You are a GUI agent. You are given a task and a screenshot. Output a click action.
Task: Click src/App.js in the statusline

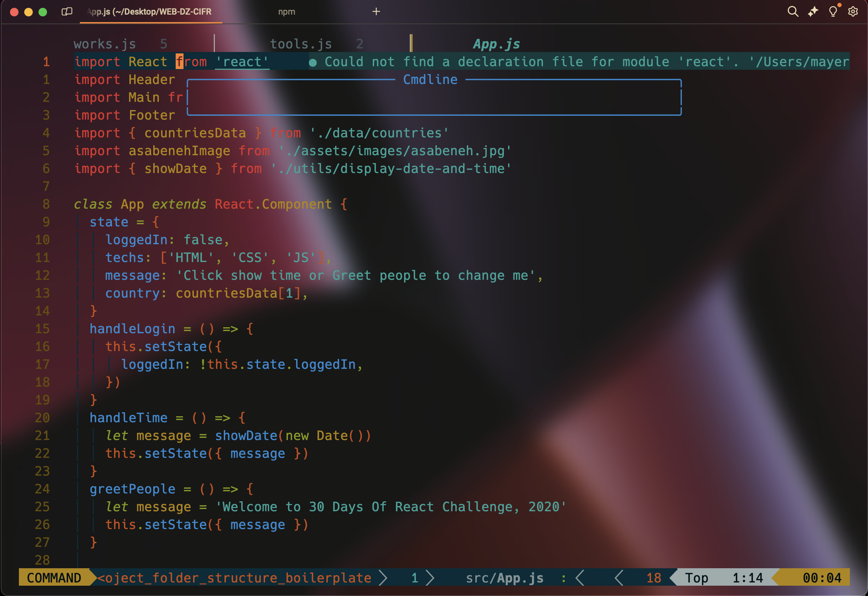[505, 578]
